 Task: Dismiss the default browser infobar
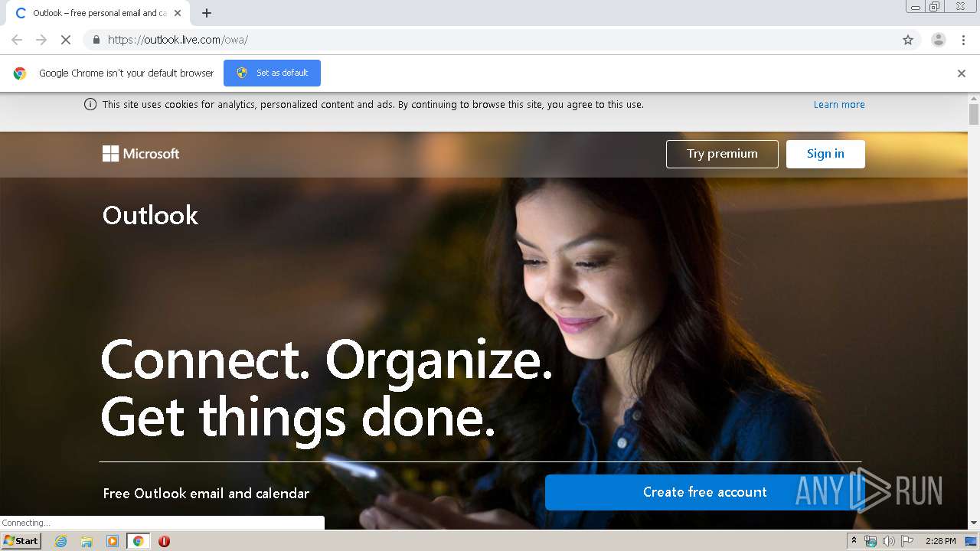tap(962, 73)
